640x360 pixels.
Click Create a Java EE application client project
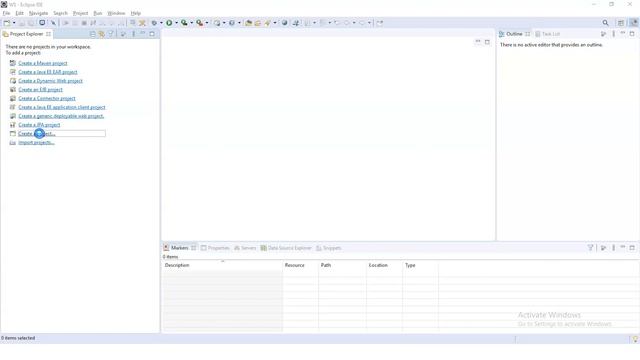click(62, 107)
